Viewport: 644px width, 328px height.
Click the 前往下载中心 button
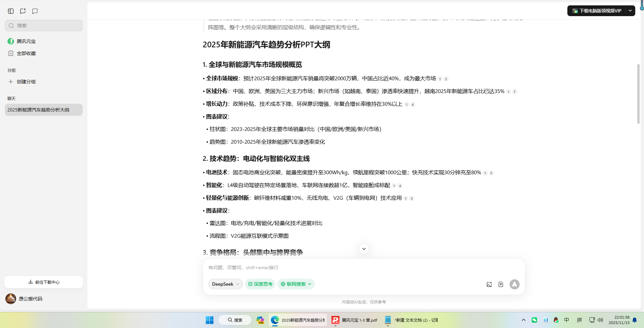coord(43,282)
